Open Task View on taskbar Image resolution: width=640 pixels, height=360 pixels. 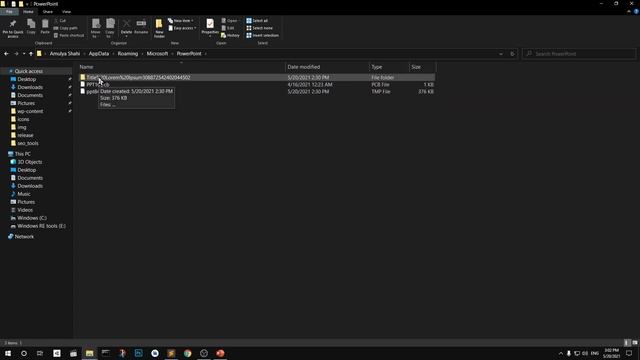40,353
